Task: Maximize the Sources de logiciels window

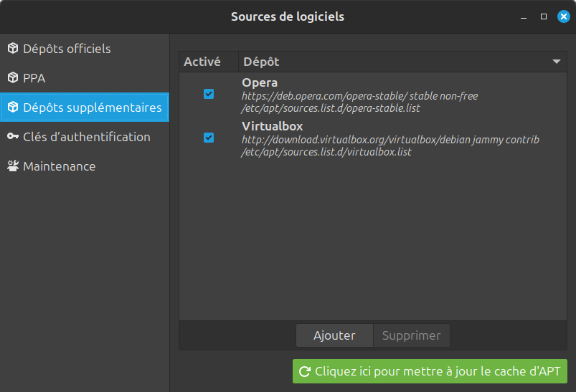Action: tap(544, 16)
